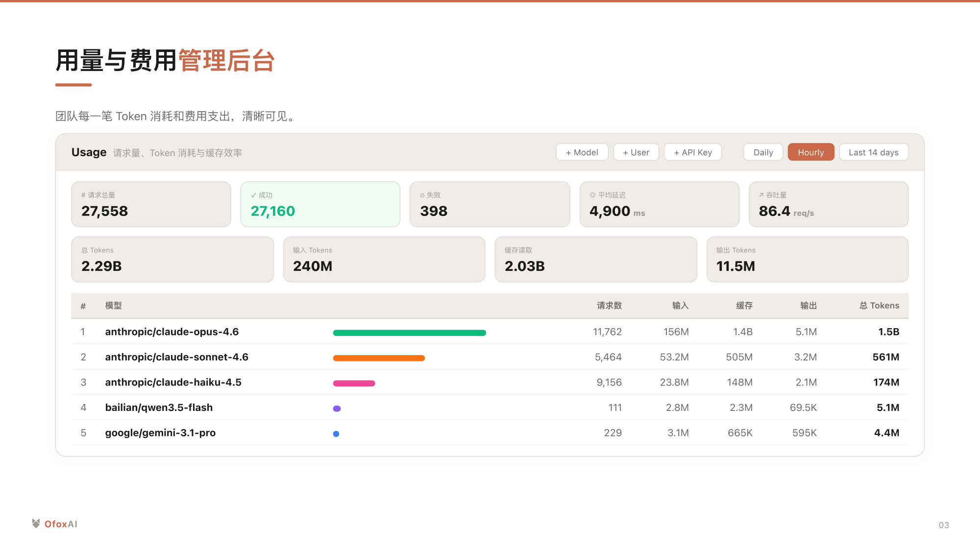
Task: Sort by the 总 Tokens column header
Action: pos(879,306)
